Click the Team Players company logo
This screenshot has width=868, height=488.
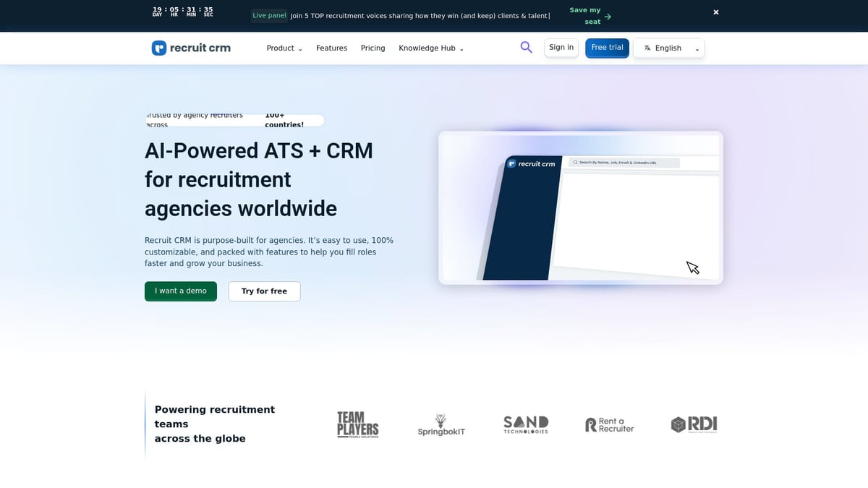[357, 424]
